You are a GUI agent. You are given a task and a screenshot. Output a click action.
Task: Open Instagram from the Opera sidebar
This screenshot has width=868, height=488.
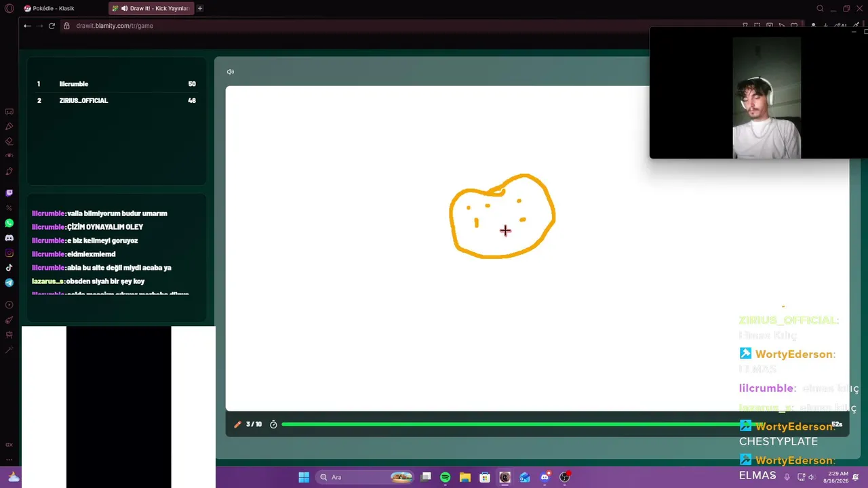point(9,253)
